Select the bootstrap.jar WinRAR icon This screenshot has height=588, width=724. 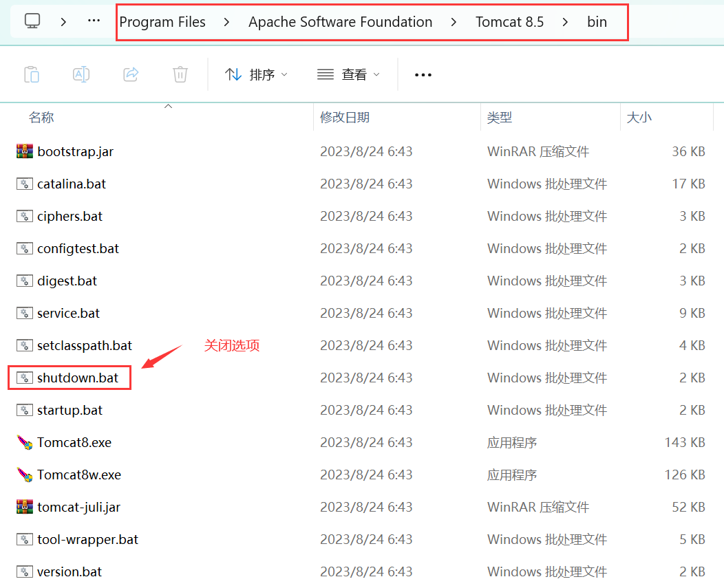coord(25,151)
